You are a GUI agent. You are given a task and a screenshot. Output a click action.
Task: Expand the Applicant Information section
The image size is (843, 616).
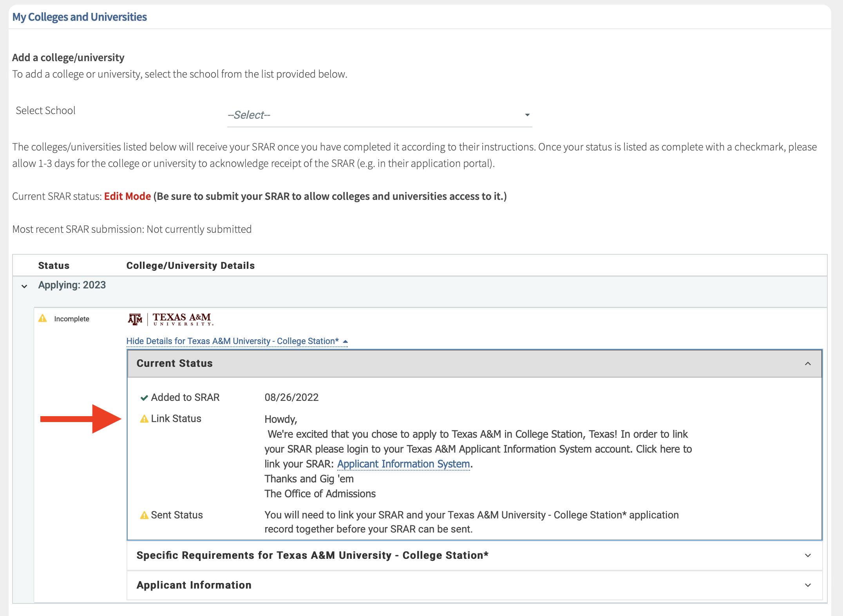808,585
